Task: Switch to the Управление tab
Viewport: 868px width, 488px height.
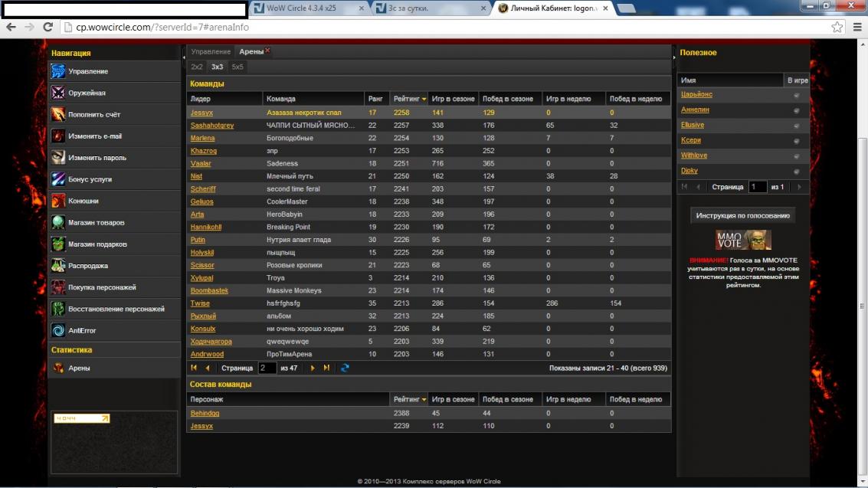Action: click(211, 51)
